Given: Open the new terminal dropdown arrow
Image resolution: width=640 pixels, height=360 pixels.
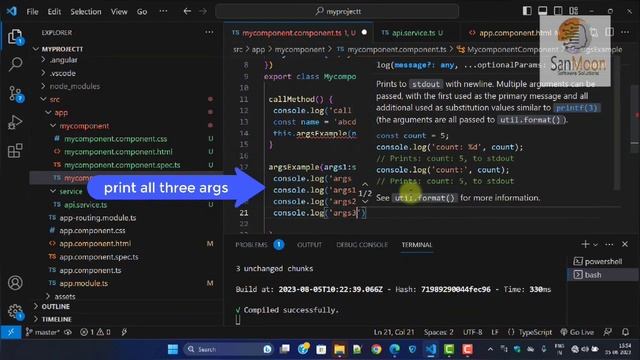Looking at the screenshot, I should [595, 244].
